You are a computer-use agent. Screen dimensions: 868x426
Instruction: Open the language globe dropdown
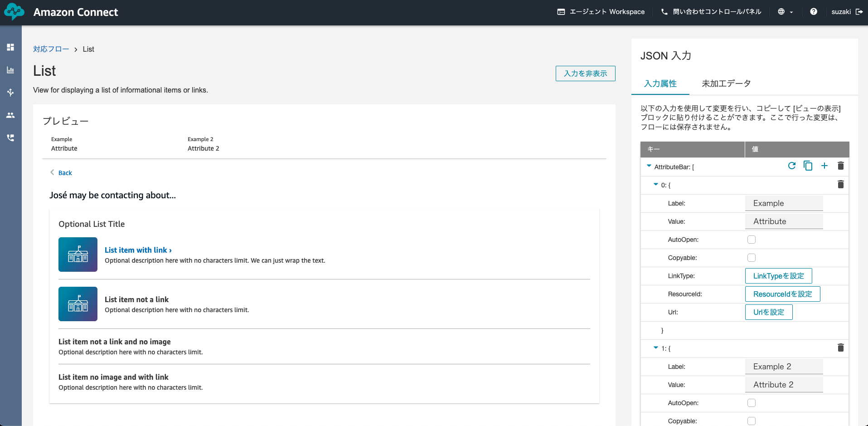pyautogui.click(x=785, y=12)
